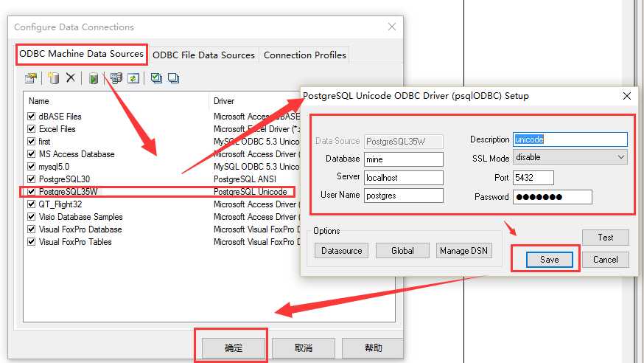Viewport: 644px width, 363px height.
Task: Click the 'PostgreSQL ANSI' driver cell
Action: click(x=245, y=179)
